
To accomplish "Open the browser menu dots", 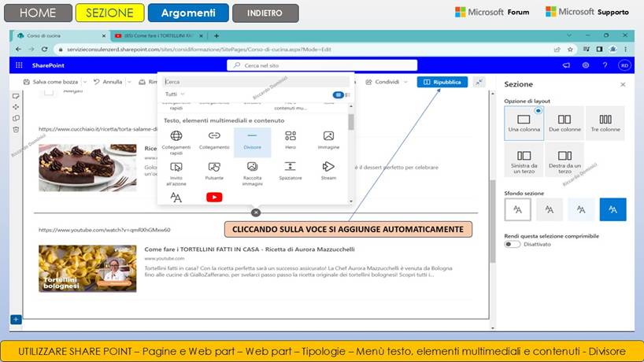I will tap(626, 50).
